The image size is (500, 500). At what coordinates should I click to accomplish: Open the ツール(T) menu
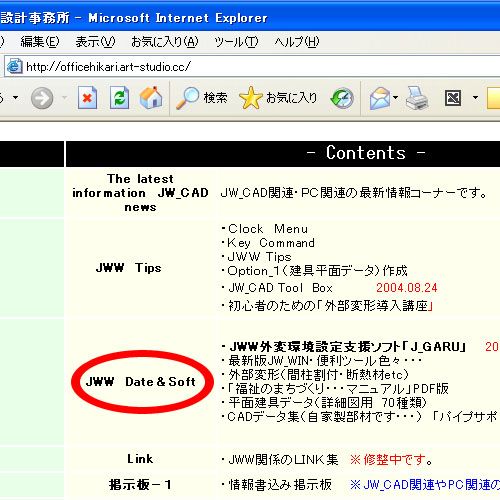point(236,42)
